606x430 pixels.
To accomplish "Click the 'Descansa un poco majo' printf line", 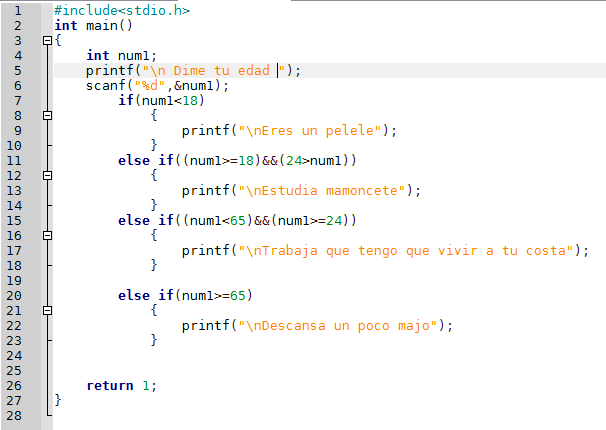I will pyautogui.click(x=317, y=326).
